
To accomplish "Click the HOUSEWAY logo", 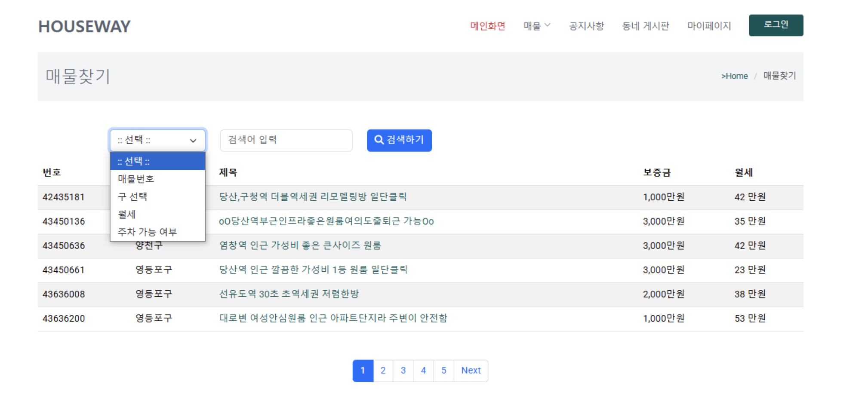I will (x=84, y=26).
